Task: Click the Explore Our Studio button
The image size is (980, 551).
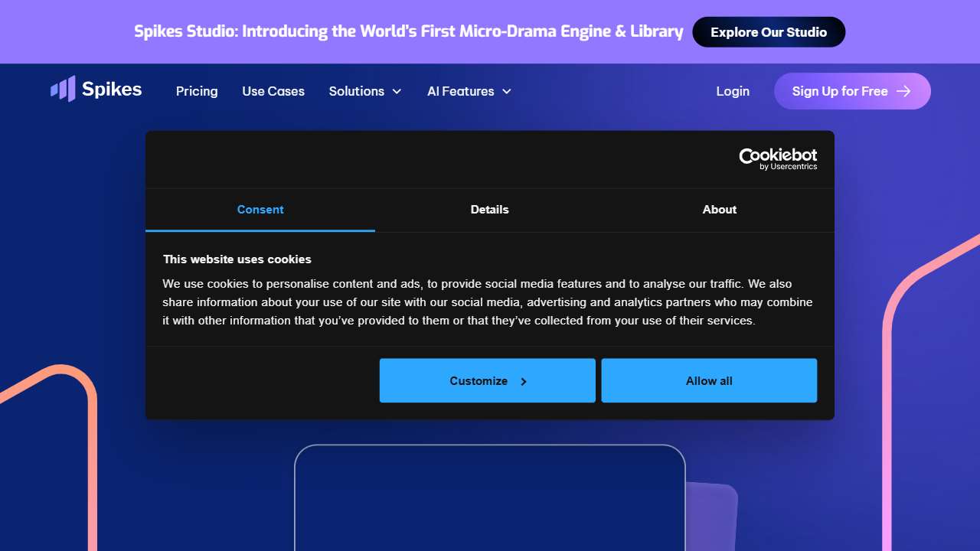Action: 769,32
